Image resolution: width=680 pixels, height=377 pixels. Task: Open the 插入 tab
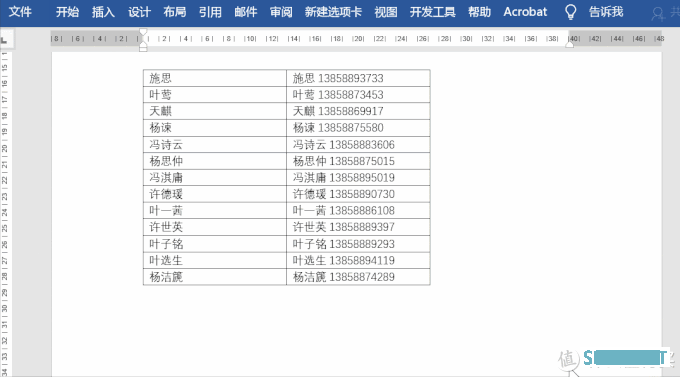coord(103,12)
